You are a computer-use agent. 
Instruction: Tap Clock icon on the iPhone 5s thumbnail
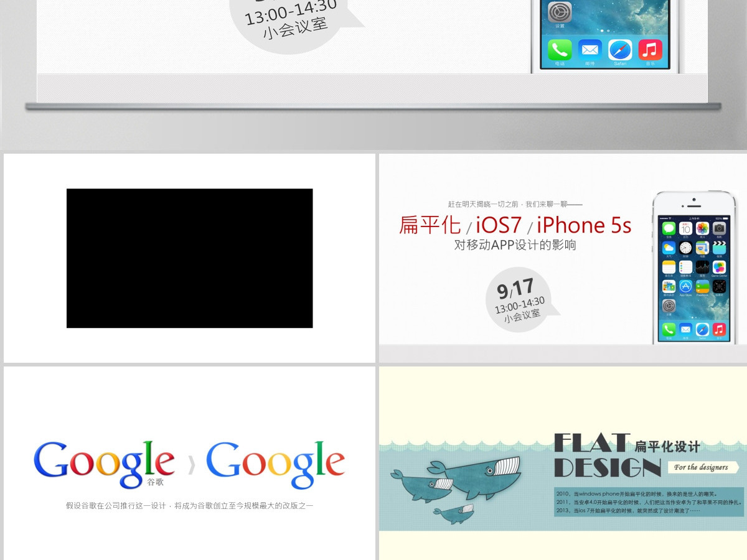(x=685, y=248)
